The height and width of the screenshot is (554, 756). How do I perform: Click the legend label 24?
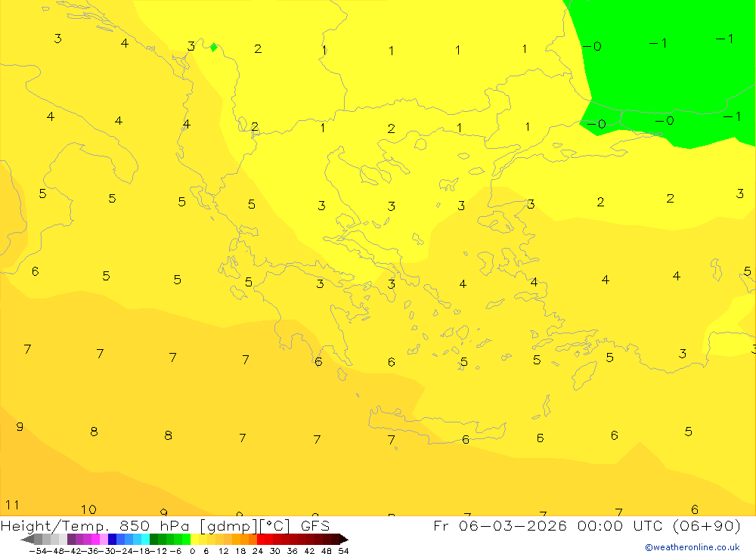pyautogui.click(x=258, y=551)
